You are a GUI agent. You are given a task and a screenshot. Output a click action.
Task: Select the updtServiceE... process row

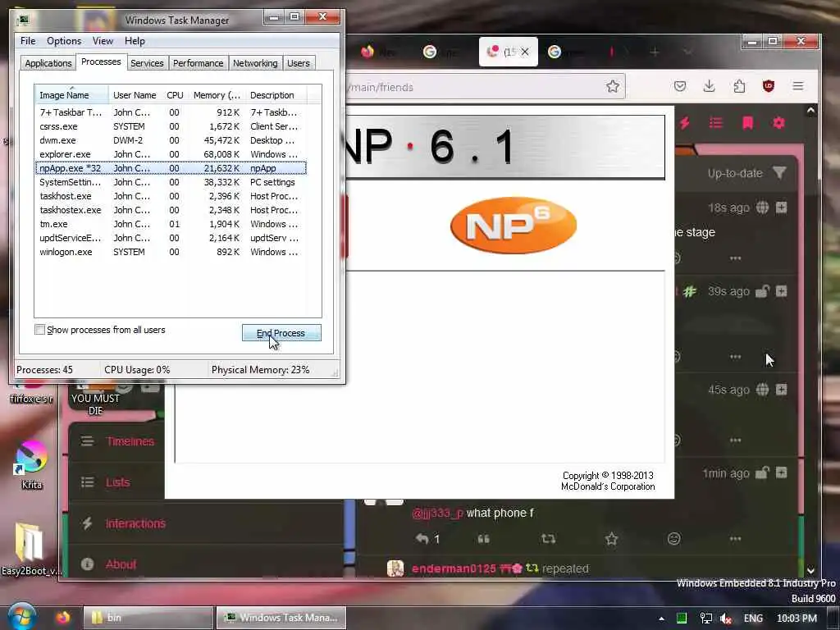pos(171,238)
